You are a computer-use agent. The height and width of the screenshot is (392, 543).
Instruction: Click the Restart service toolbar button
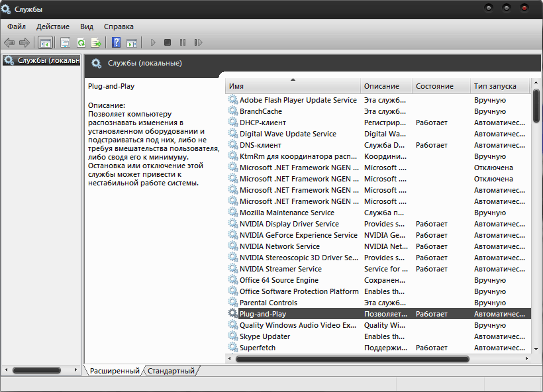point(198,42)
